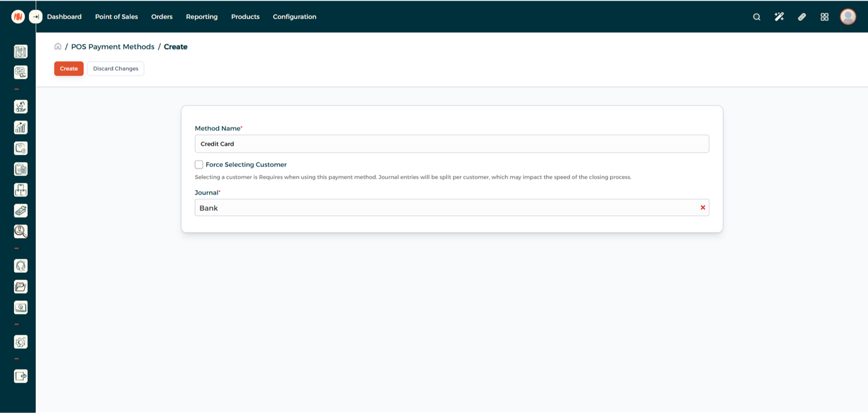
Task: Open the apps grid icon
Action: pos(825,17)
